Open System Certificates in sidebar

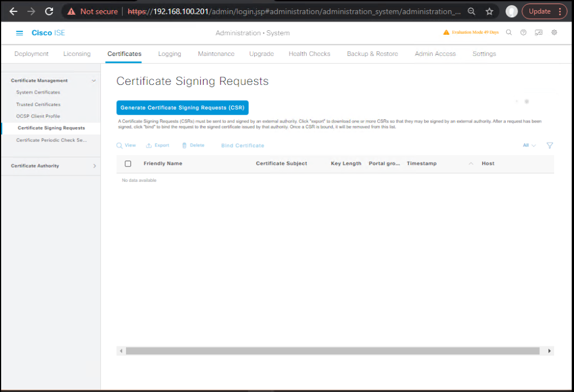(38, 92)
